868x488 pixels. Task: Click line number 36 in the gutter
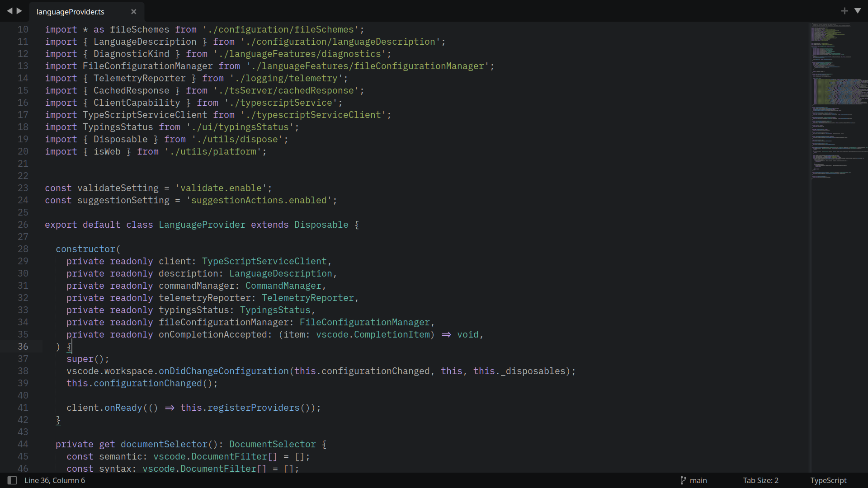pyautogui.click(x=23, y=347)
